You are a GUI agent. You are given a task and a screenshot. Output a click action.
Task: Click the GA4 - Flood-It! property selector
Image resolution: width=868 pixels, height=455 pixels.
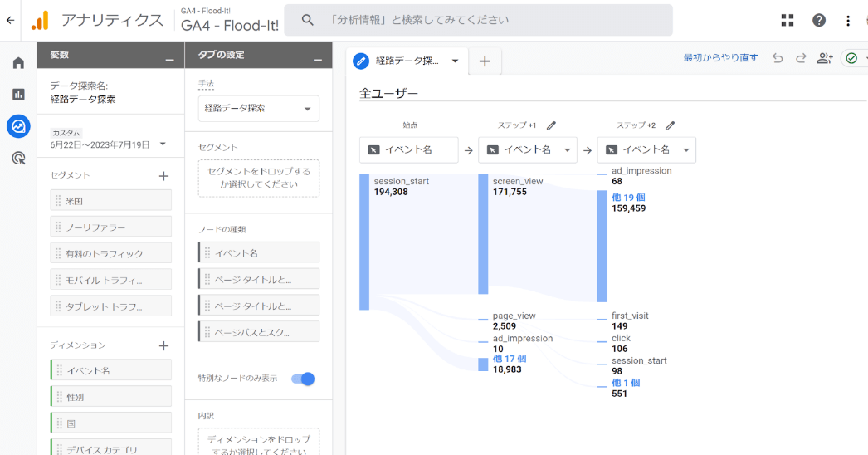point(230,21)
